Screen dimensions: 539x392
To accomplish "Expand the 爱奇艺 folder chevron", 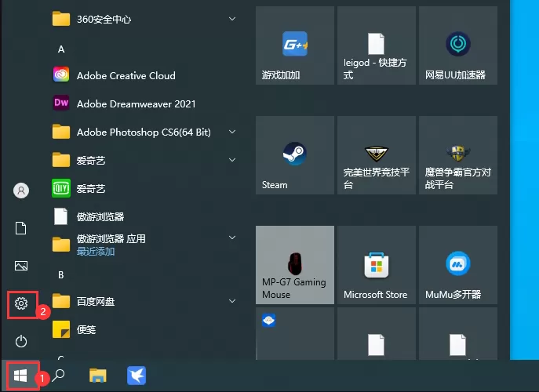I will 232,160.
